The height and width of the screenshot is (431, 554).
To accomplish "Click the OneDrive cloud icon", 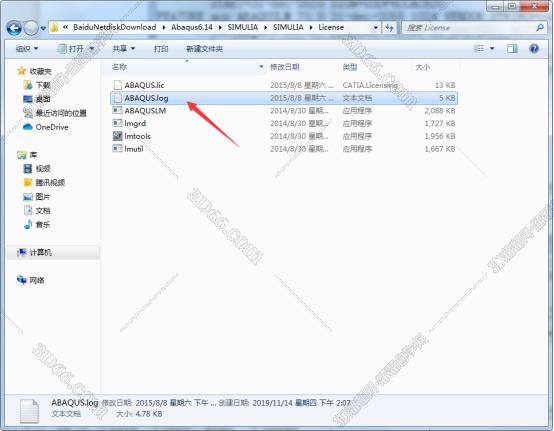I will click(28, 127).
